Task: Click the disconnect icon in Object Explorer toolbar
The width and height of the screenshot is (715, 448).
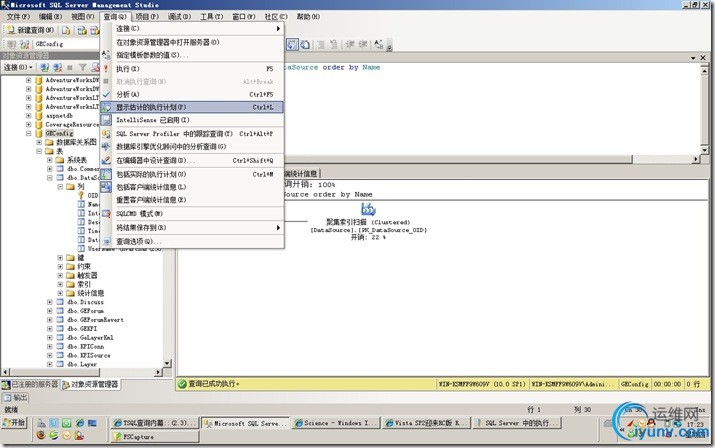Action: point(57,68)
